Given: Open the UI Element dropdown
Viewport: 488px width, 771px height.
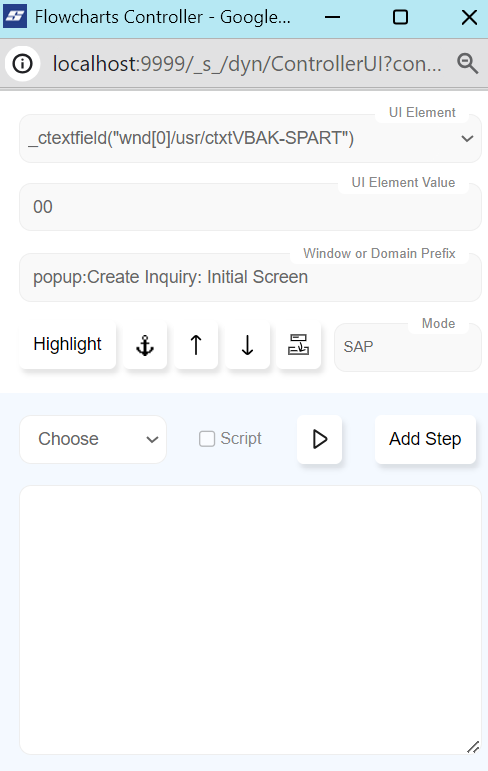Looking at the screenshot, I should click(250, 139).
